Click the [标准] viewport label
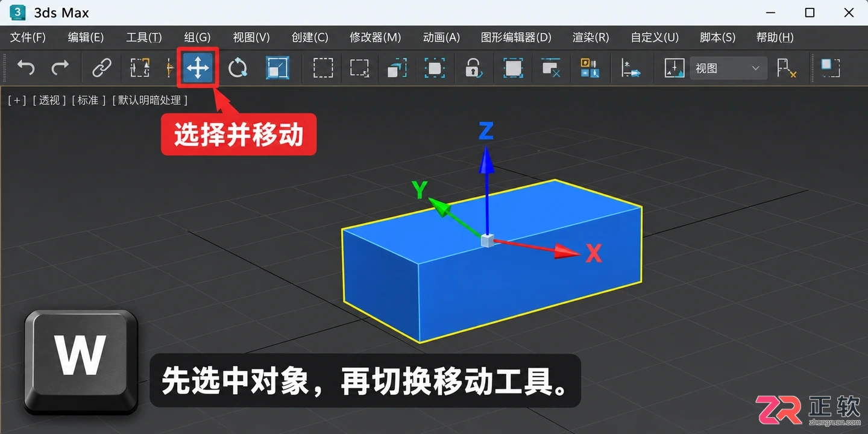Screen dimensions: 868x434 (x=88, y=100)
